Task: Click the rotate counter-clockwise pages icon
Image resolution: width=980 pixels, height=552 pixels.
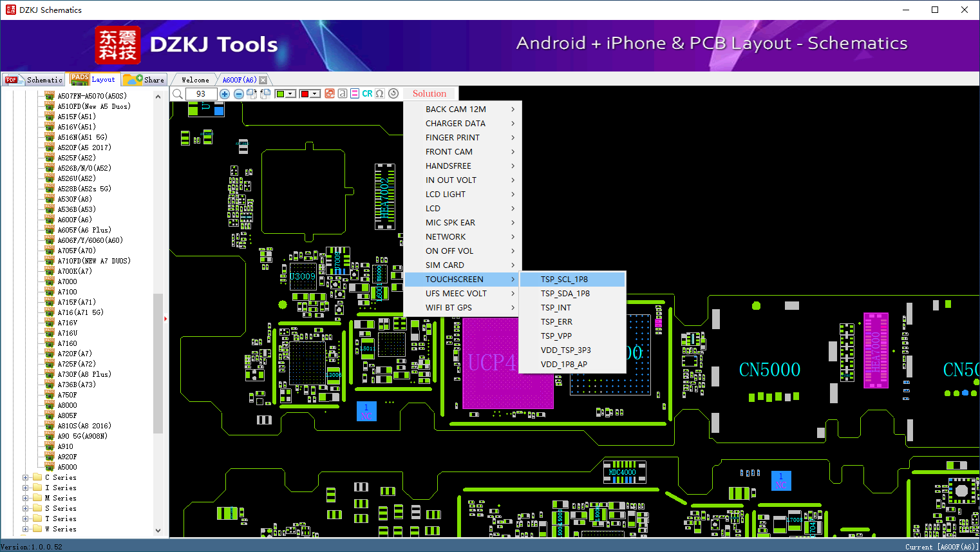Action: 264,94
